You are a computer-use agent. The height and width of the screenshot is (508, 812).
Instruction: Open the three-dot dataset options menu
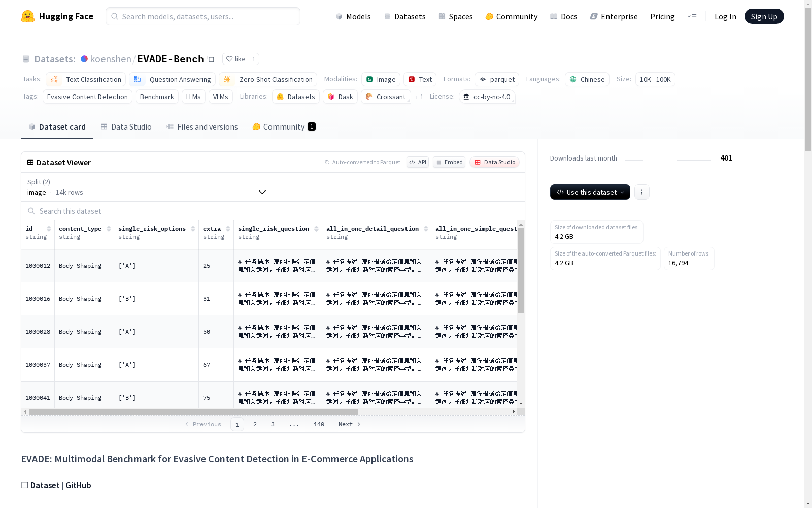(642, 192)
